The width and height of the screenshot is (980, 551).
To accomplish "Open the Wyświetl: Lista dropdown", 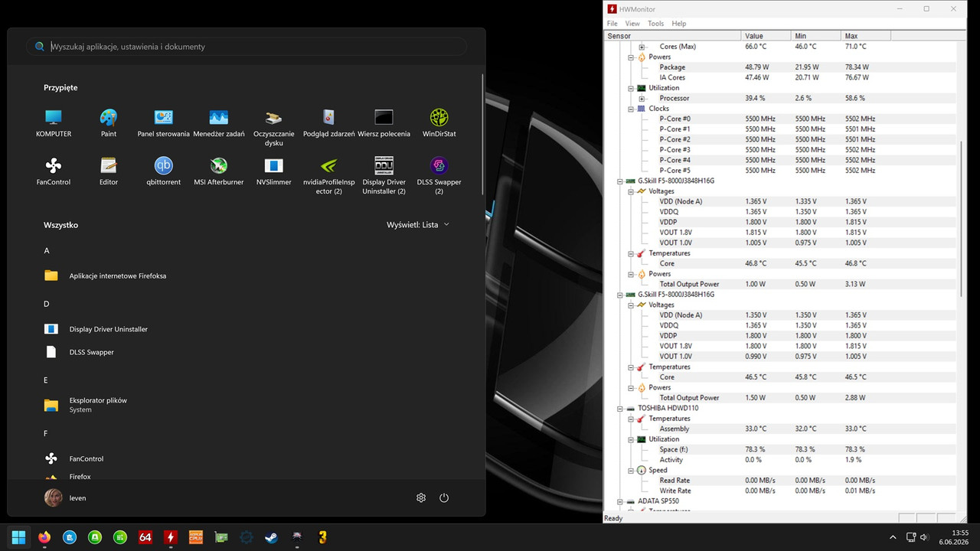I will click(x=418, y=225).
